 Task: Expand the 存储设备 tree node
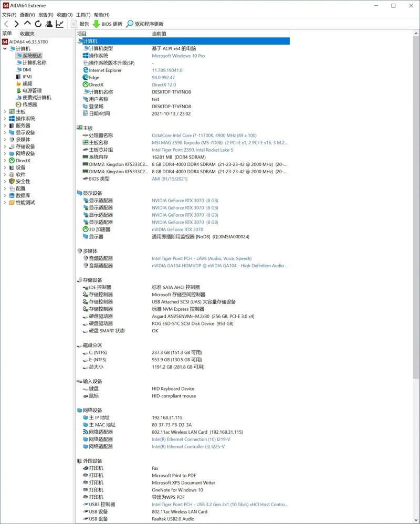click(5, 146)
